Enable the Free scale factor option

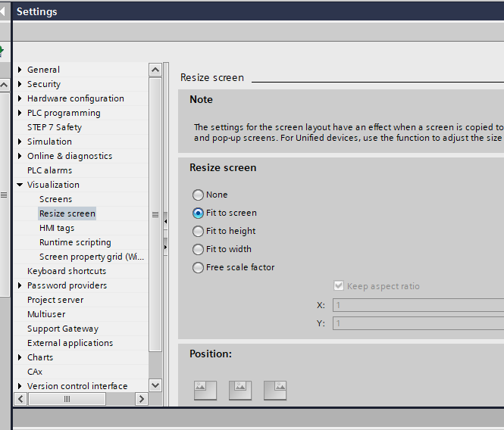click(199, 267)
